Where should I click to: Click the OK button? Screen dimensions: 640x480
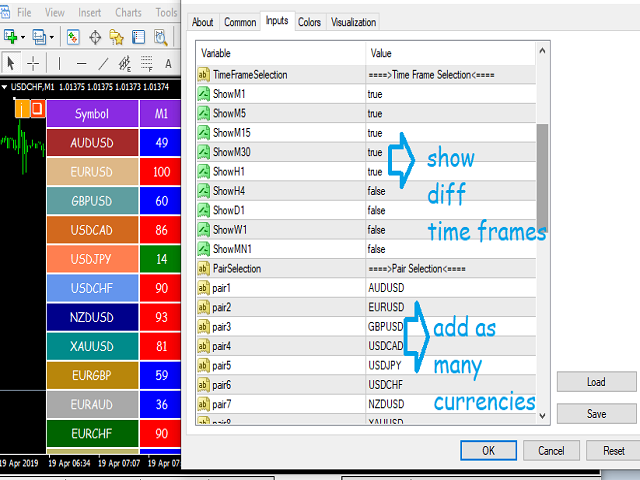[x=489, y=450]
